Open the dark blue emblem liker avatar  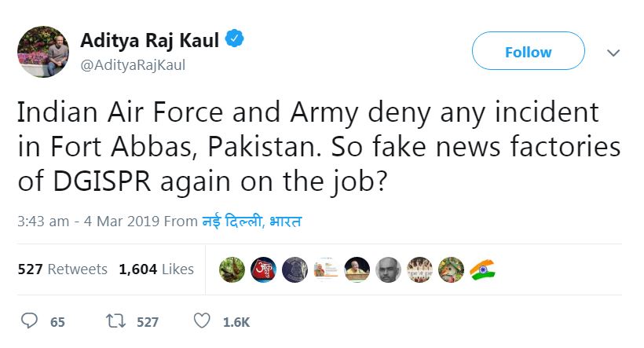coord(294,269)
